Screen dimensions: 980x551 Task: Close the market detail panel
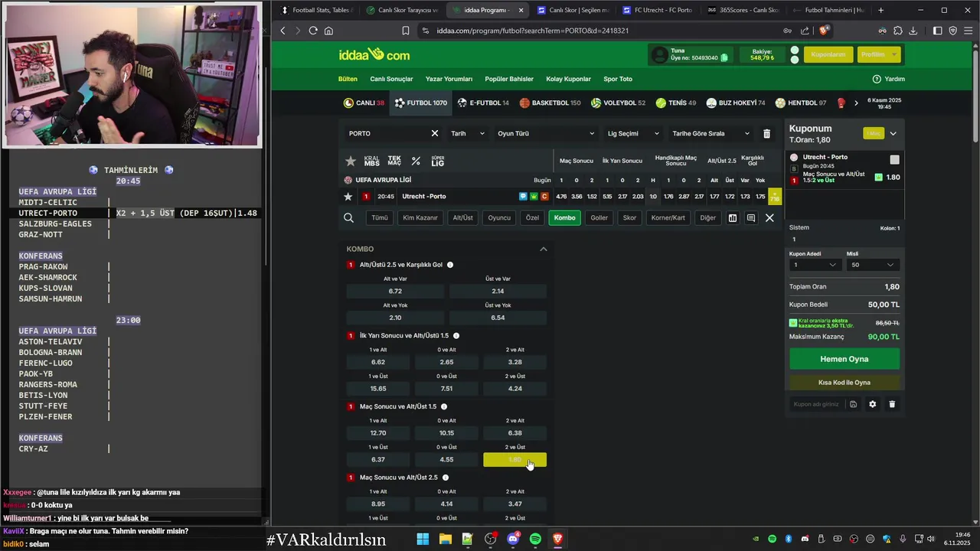pos(769,218)
